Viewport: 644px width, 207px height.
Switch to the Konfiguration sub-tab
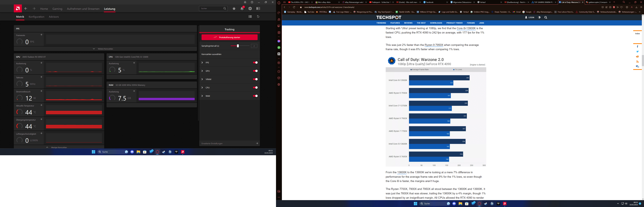37,17
